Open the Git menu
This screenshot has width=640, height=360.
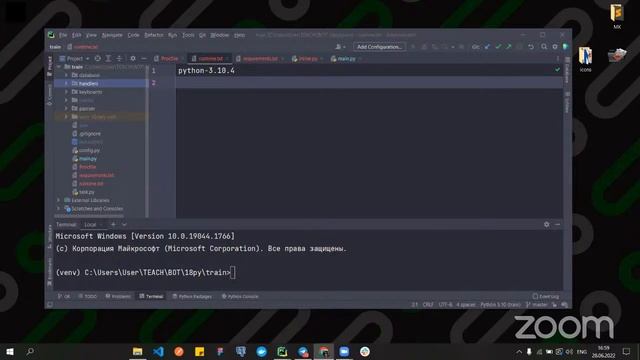click(202, 35)
